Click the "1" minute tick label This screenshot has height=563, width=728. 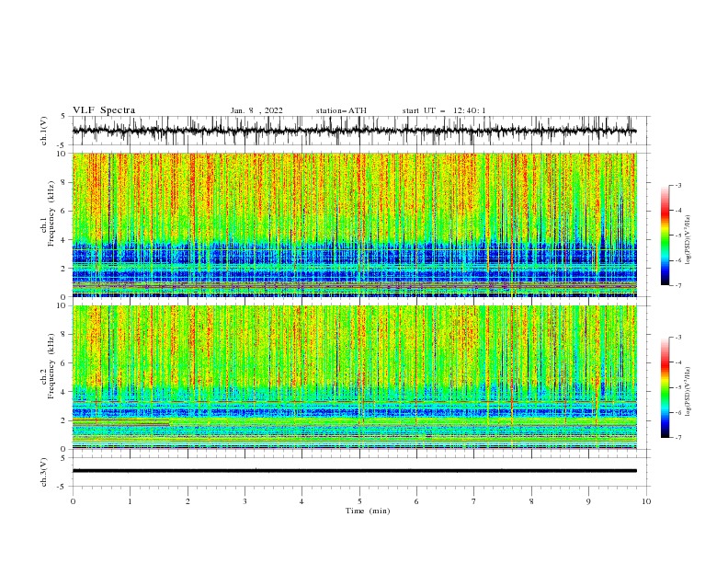coord(130,501)
